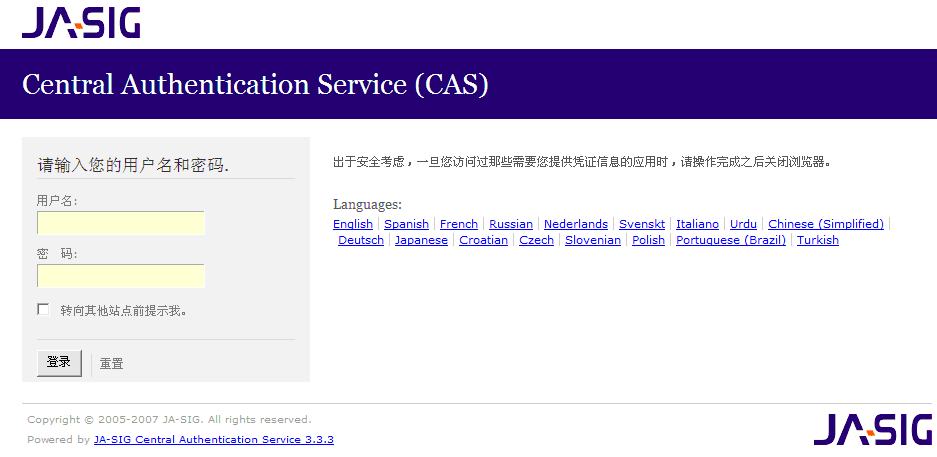
Task: Switch language to Italiano
Action: (697, 224)
